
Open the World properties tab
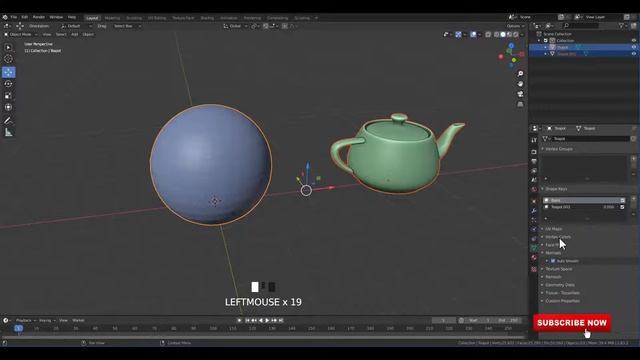534,190
